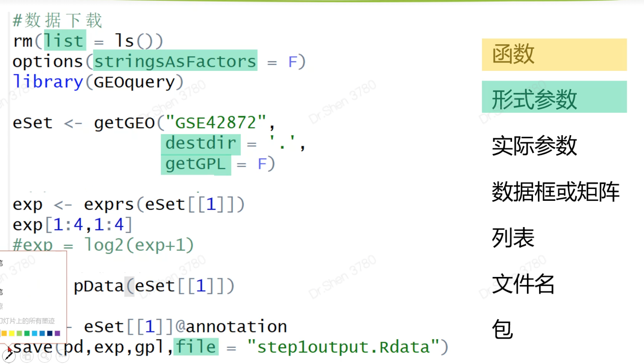
Task: Click the magnifier zoom icon
Action: point(45,356)
